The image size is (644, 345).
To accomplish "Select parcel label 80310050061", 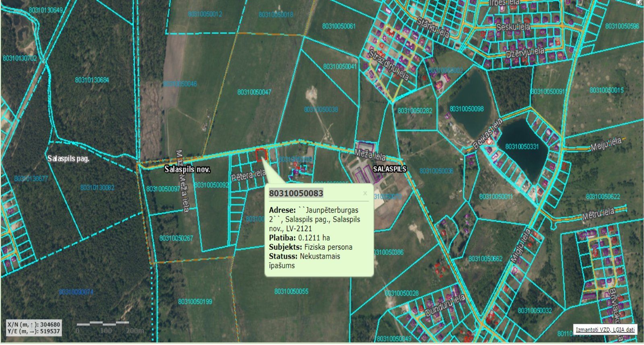I will [x=339, y=26].
